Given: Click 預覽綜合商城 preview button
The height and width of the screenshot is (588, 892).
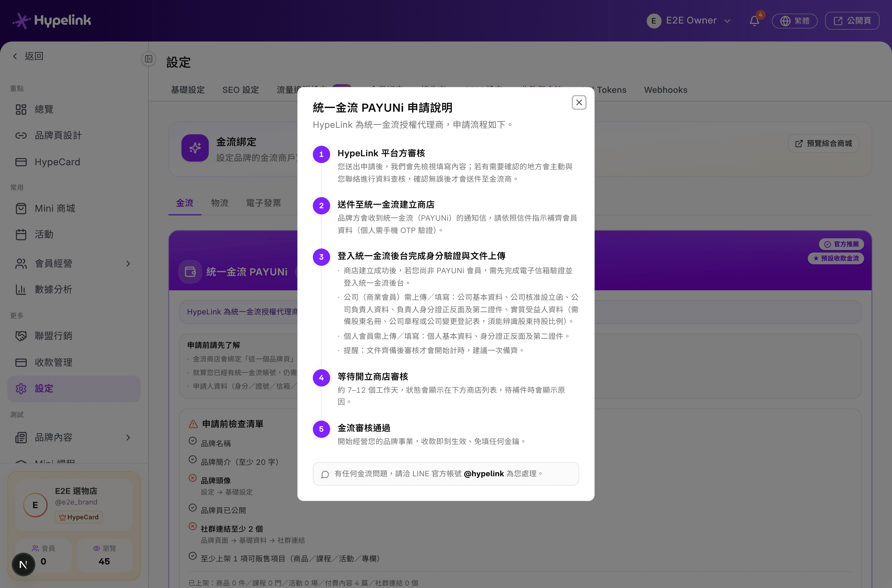Looking at the screenshot, I should (x=824, y=144).
